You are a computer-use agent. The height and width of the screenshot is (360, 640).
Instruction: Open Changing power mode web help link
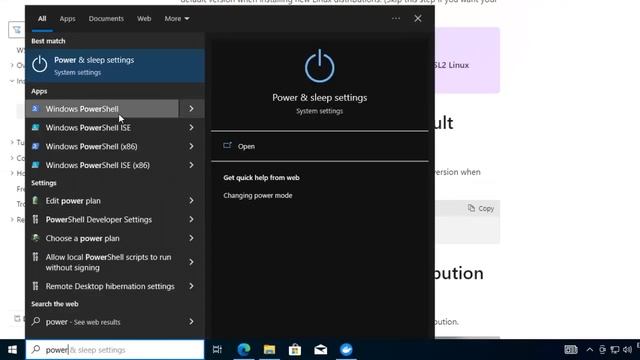pos(258,196)
